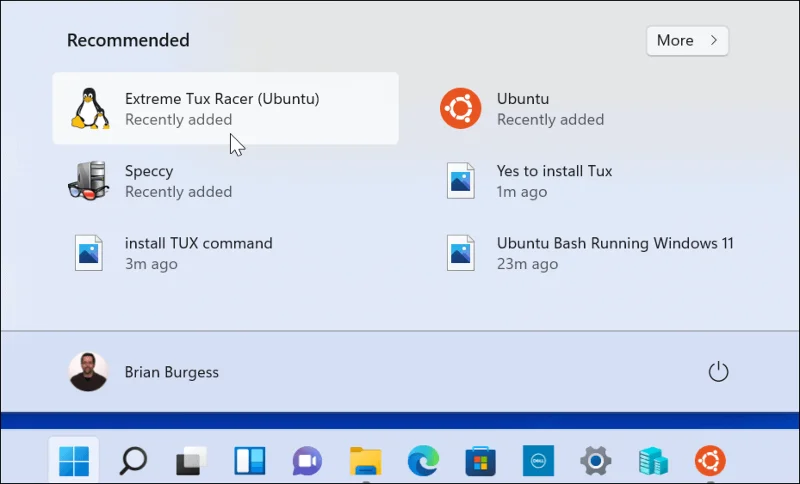Click 3m ago timestamp
The image size is (800, 484).
(x=151, y=264)
